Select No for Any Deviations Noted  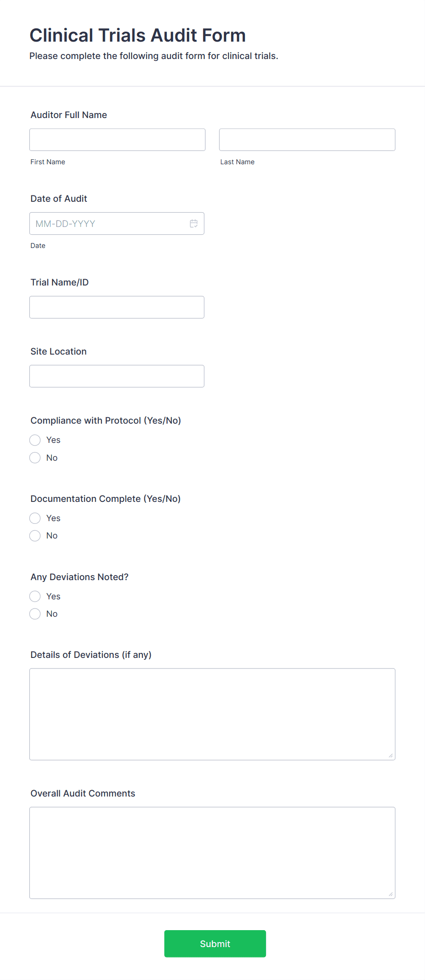point(35,614)
